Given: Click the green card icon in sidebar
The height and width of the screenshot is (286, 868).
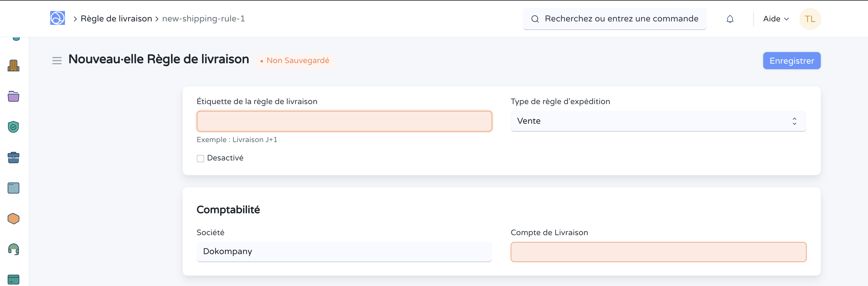Looking at the screenshot, I should [x=13, y=279].
